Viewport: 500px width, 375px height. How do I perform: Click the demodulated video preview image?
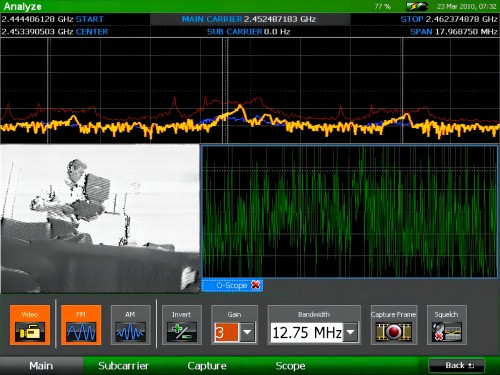click(x=100, y=219)
